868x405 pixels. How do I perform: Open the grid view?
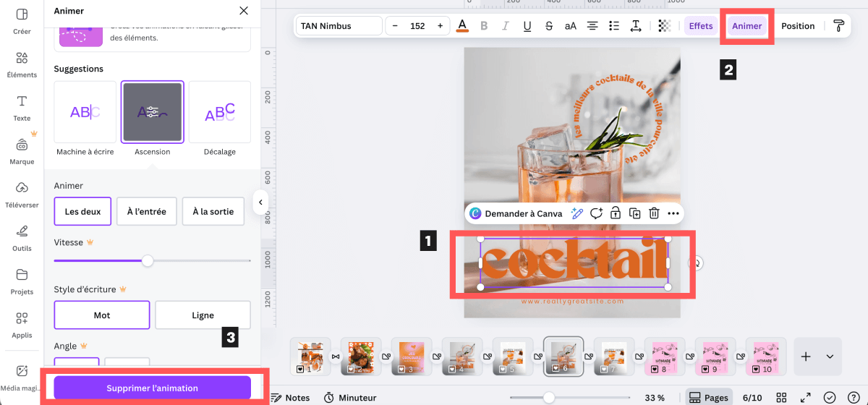click(781, 398)
